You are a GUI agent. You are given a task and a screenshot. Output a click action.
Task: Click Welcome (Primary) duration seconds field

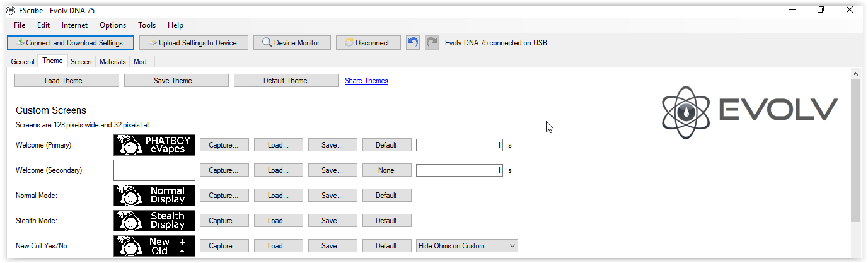click(x=459, y=145)
